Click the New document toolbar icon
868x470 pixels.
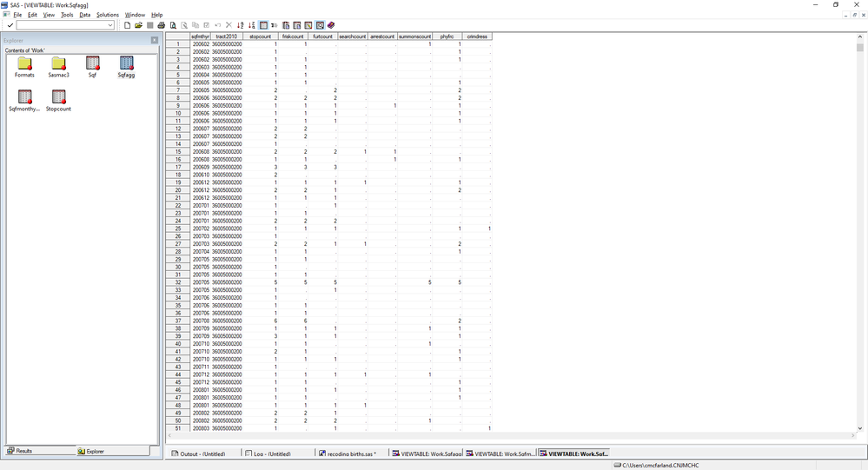128,25
